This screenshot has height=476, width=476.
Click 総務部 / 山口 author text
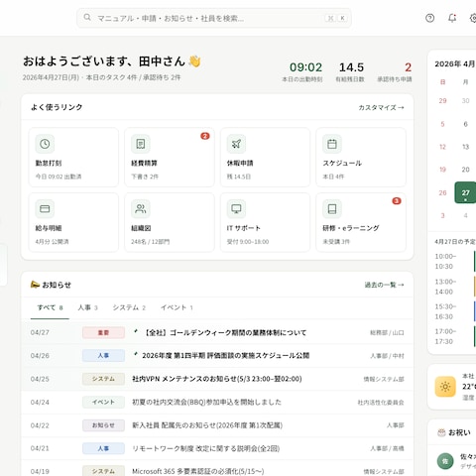[387, 333]
